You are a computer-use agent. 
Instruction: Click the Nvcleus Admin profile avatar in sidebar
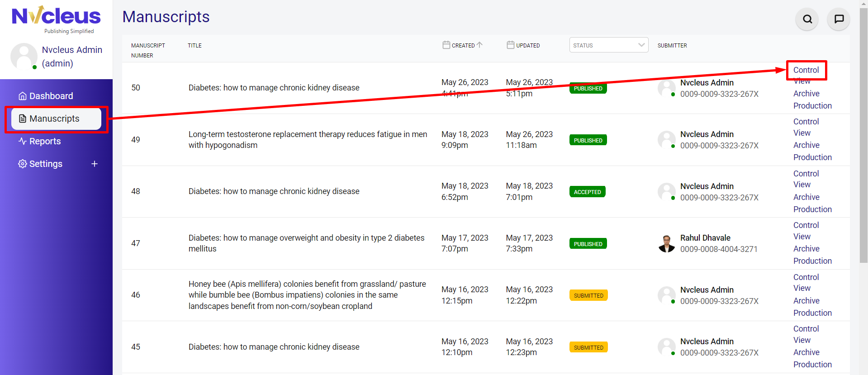[x=24, y=57]
